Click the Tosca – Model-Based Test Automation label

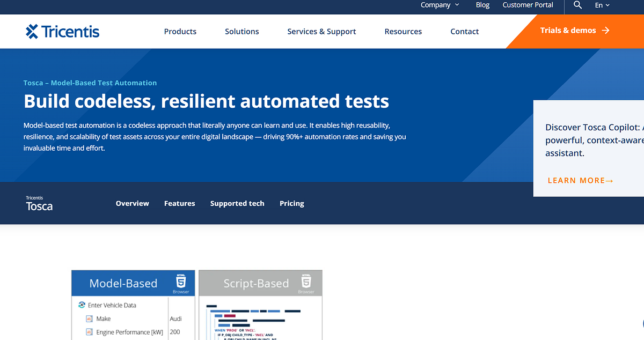[90, 83]
